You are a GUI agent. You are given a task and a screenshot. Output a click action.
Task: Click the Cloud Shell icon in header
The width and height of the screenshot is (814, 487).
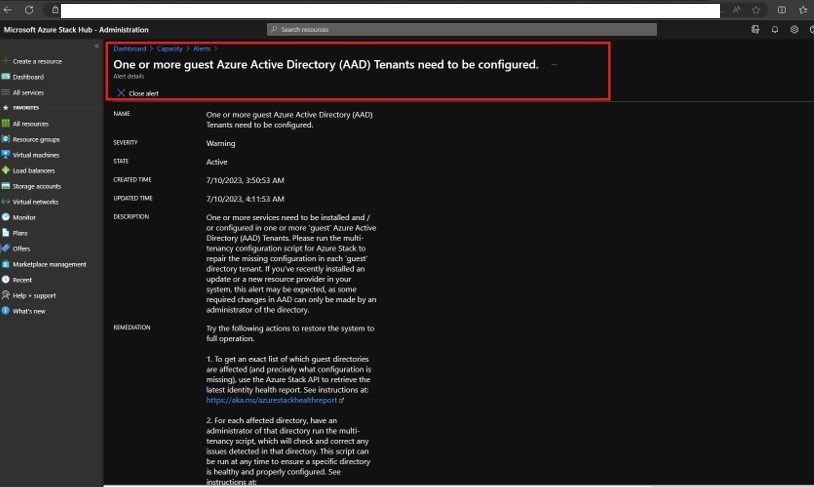[755, 30]
